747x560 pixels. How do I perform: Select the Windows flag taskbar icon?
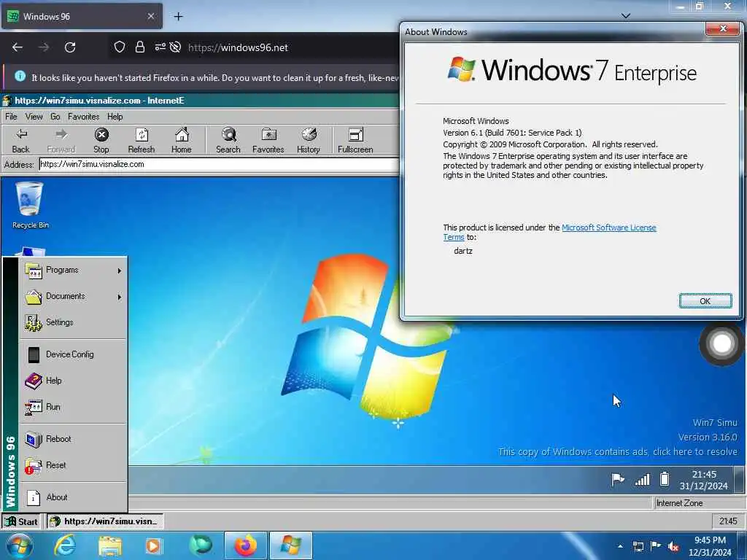click(291, 545)
